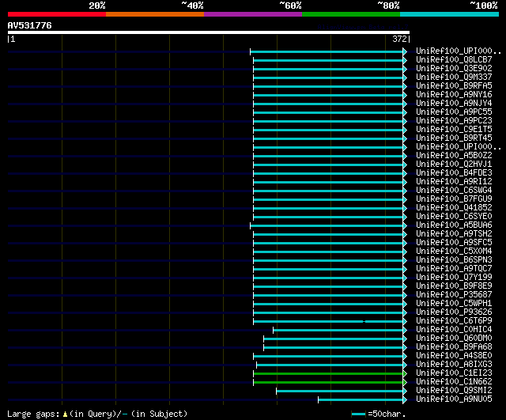Click the UniRef100_P35687 label
506x420 pixels.
(x=454, y=295)
